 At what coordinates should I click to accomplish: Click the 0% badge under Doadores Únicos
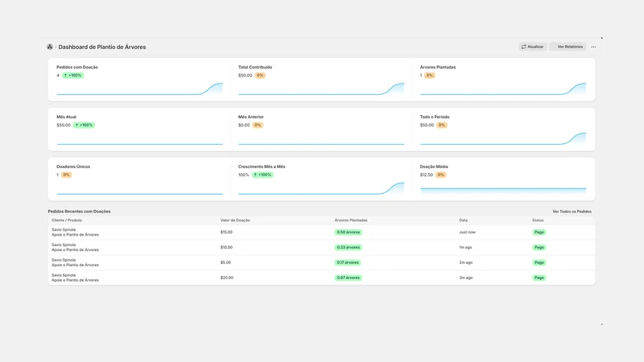pos(66,175)
